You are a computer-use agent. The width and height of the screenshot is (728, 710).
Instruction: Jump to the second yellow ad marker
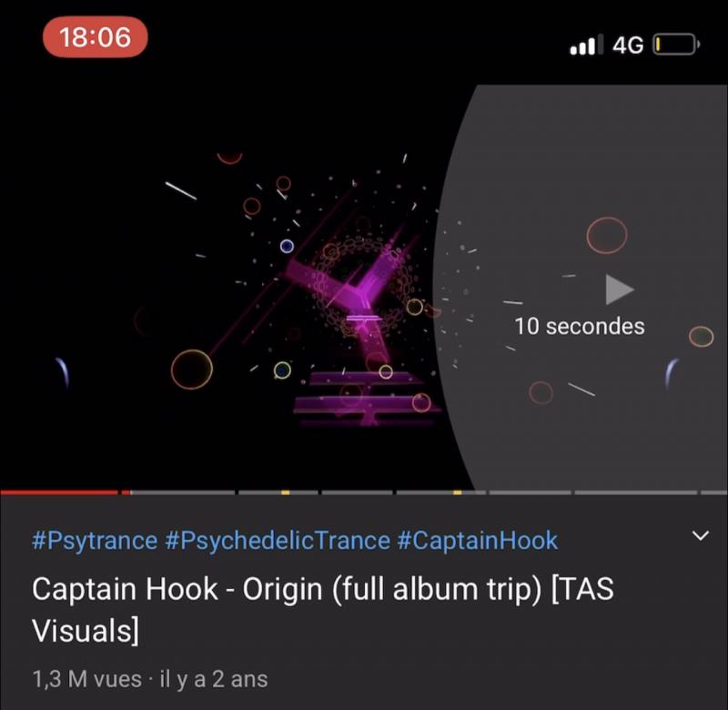[x=458, y=492]
